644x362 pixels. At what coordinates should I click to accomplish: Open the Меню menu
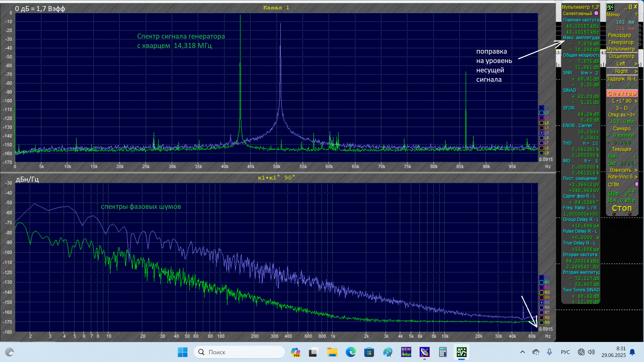click(613, 15)
